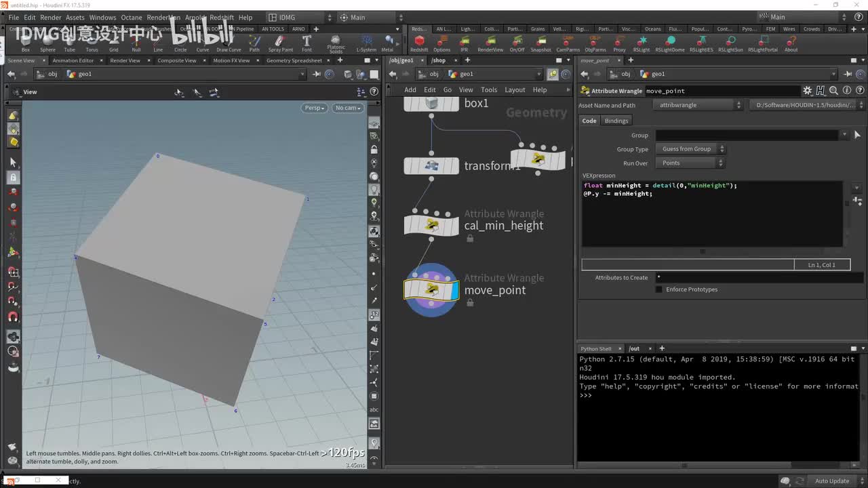Open the Run Over dropdown

(x=690, y=163)
